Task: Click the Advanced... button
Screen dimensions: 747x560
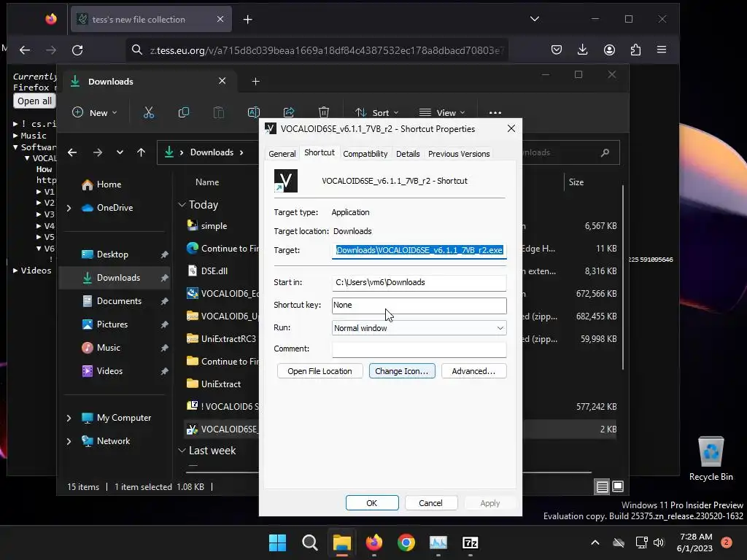Action: tap(473, 371)
